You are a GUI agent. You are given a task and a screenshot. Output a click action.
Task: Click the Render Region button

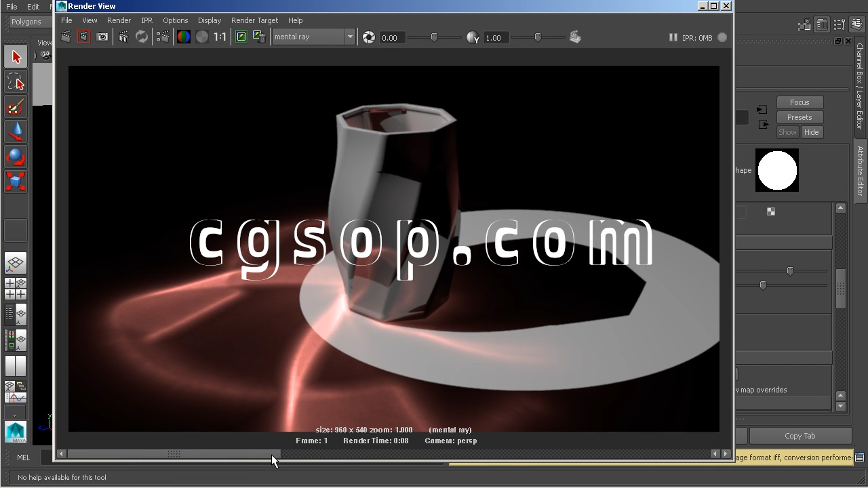pyautogui.click(x=83, y=37)
